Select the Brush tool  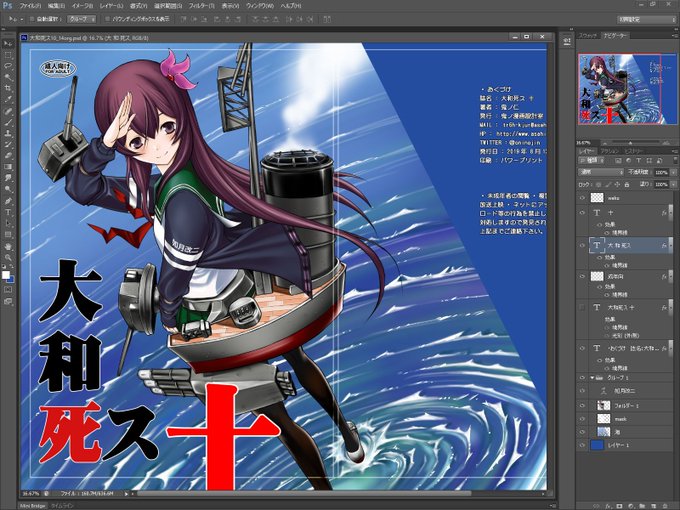tap(8, 123)
